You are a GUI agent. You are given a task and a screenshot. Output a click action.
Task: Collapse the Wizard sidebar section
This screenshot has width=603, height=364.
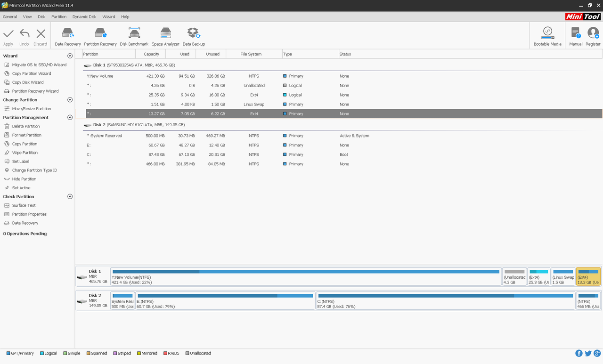70,56
